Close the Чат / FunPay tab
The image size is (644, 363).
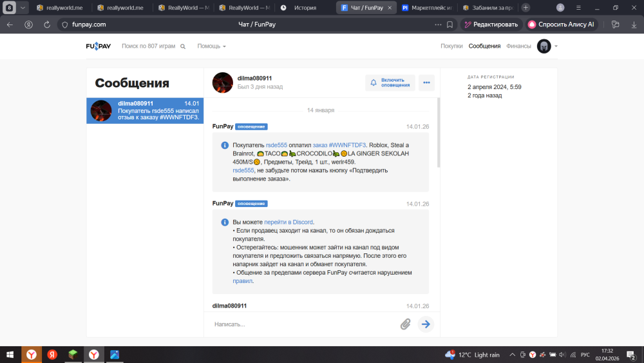pos(390,8)
